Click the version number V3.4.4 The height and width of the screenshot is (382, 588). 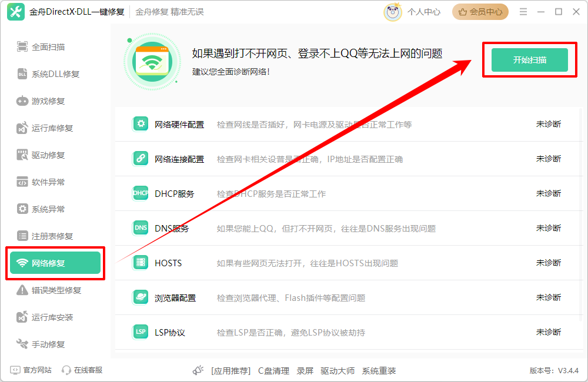(x=568, y=371)
